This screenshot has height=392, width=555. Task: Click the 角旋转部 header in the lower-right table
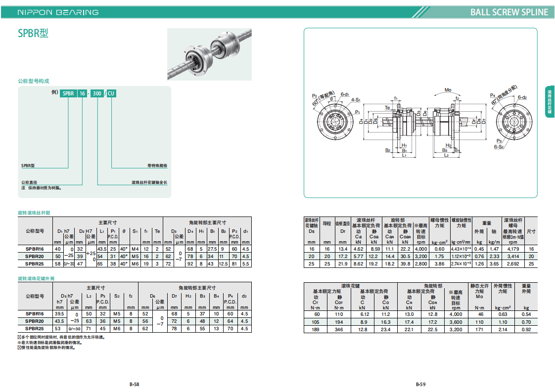[433, 286]
